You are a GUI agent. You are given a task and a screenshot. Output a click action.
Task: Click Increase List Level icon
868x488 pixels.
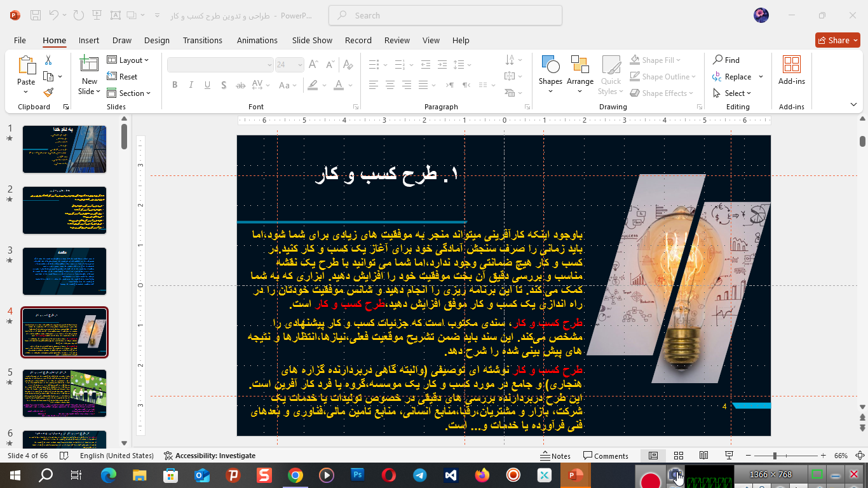[441, 64]
